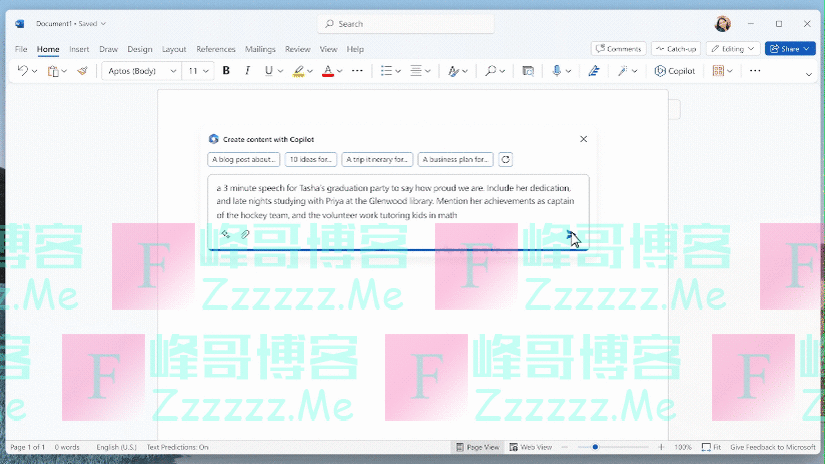
Task: Switch to Web View layout
Action: point(530,447)
